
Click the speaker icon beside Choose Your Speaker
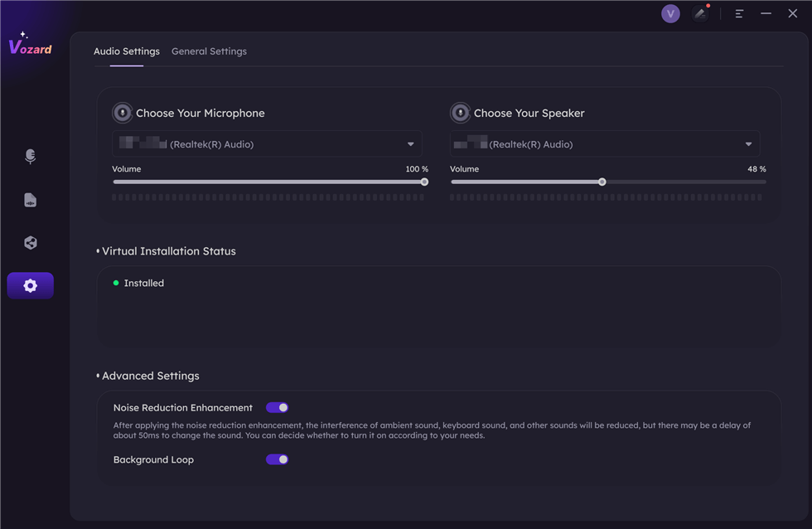pyautogui.click(x=460, y=113)
